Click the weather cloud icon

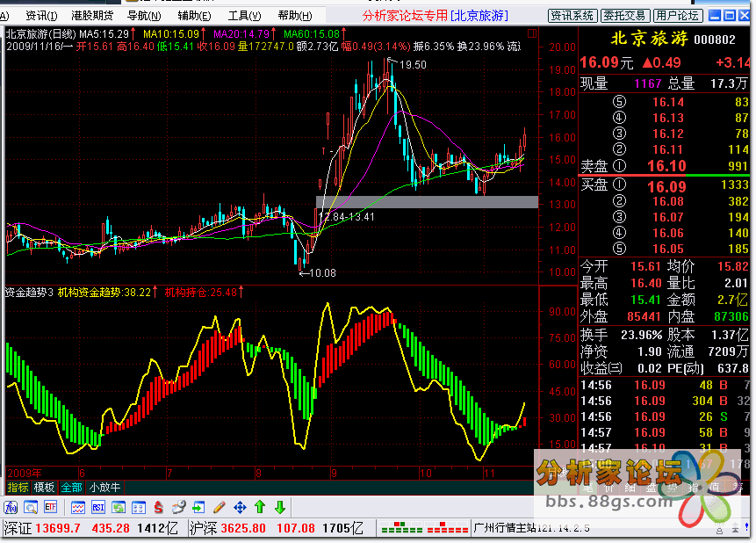coord(179,507)
